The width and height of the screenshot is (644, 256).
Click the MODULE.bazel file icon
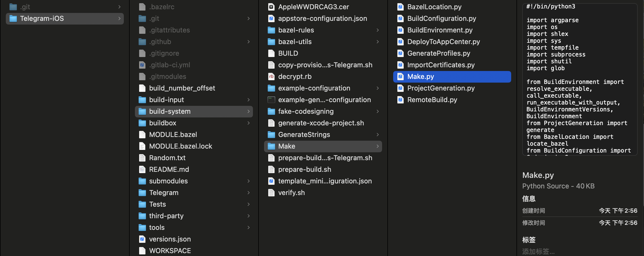tap(142, 135)
